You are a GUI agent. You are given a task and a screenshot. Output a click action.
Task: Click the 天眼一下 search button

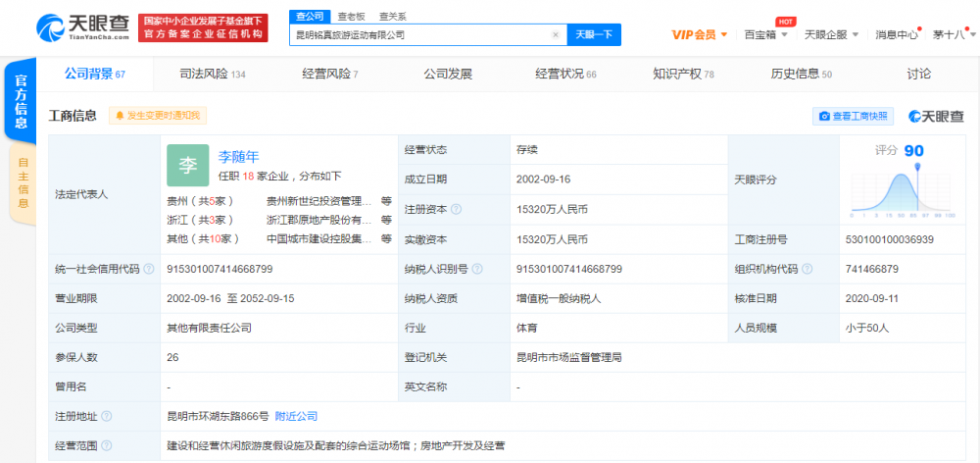tap(594, 35)
